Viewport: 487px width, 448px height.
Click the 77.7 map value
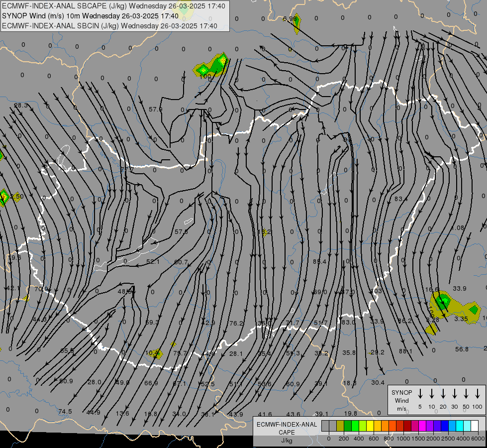point(127,169)
